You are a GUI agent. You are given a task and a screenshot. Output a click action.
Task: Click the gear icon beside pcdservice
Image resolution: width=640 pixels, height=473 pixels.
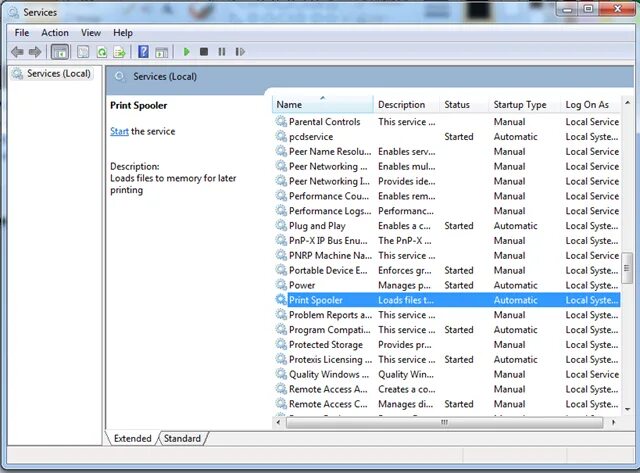[x=281, y=136]
